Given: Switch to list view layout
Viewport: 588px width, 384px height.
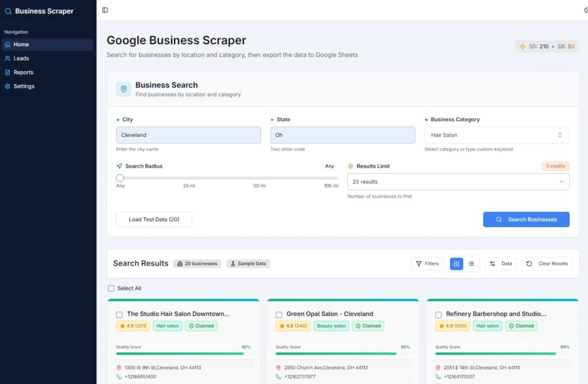Looking at the screenshot, I should pyautogui.click(x=471, y=264).
